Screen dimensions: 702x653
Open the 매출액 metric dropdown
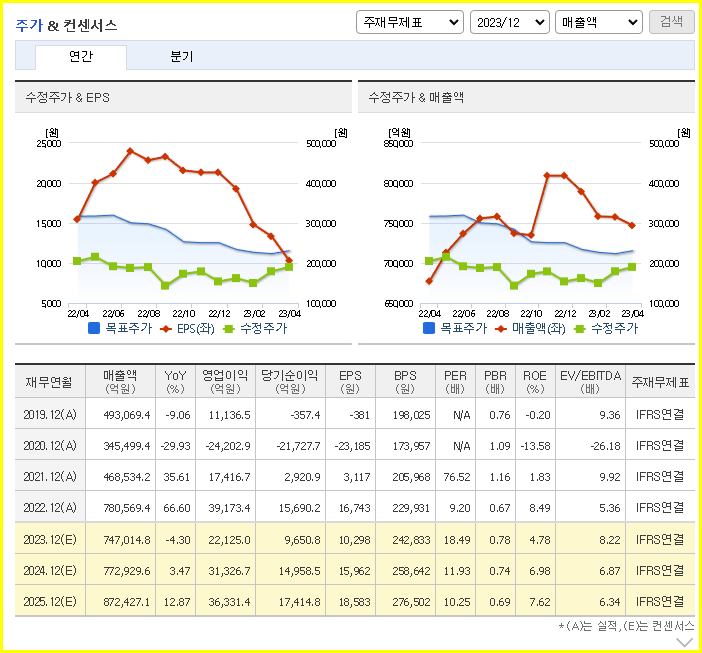click(599, 22)
